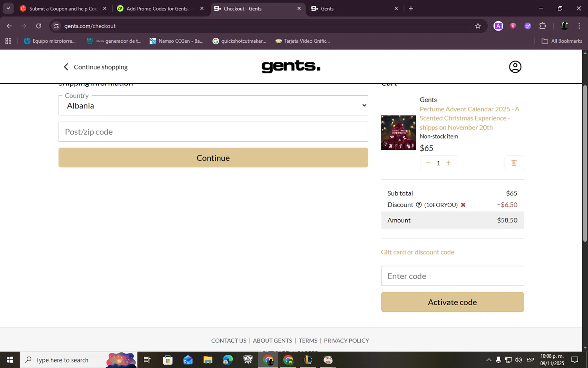
Task: Open the tab search dropdown arrow
Action: [8, 9]
